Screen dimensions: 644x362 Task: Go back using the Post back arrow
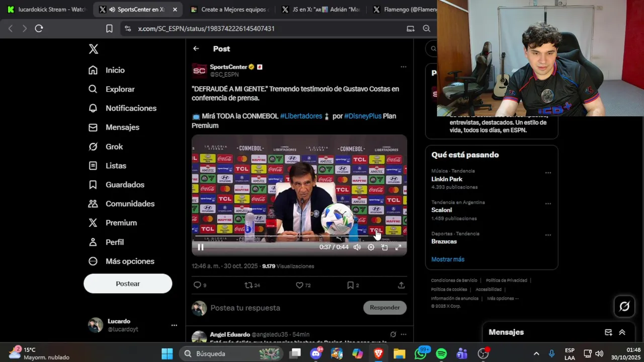[196, 49]
